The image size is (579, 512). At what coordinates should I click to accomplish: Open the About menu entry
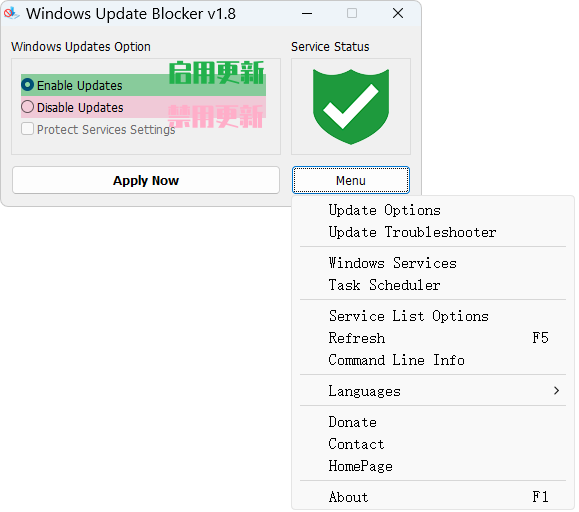433,497
